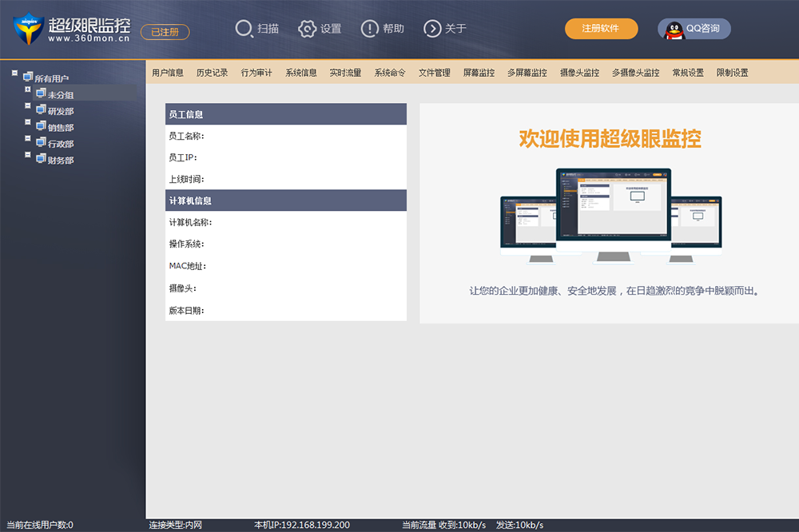Collapse the 行政部 group node
The height and width of the screenshot is (532, 799).
click(28, 139)
